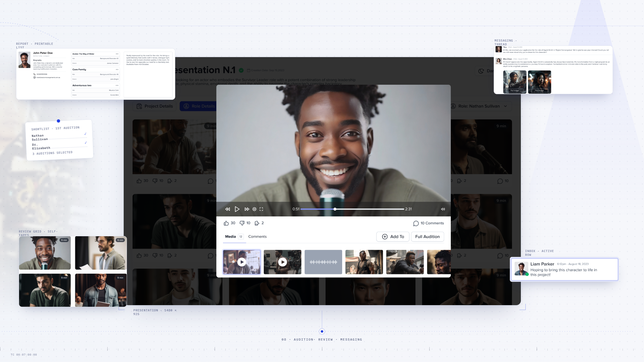This screenshot has width=644, height=362.
Task: Open the Project Details tab
Action: click(155, 106)
